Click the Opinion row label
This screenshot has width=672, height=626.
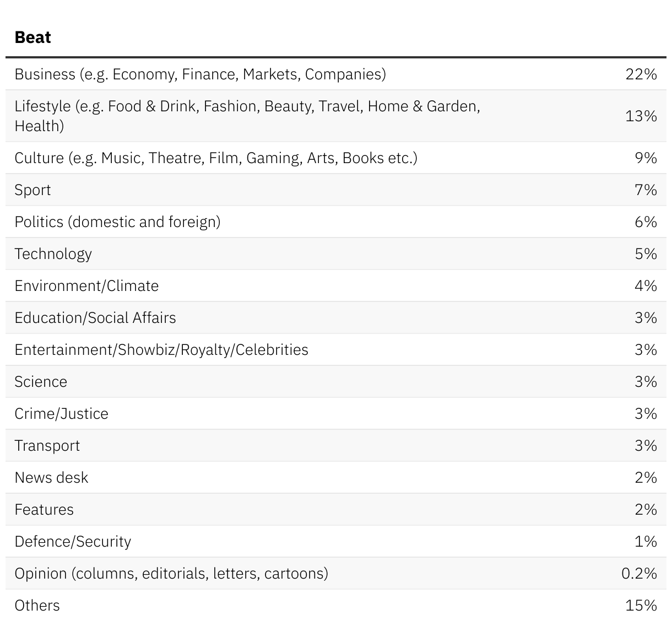171,574
